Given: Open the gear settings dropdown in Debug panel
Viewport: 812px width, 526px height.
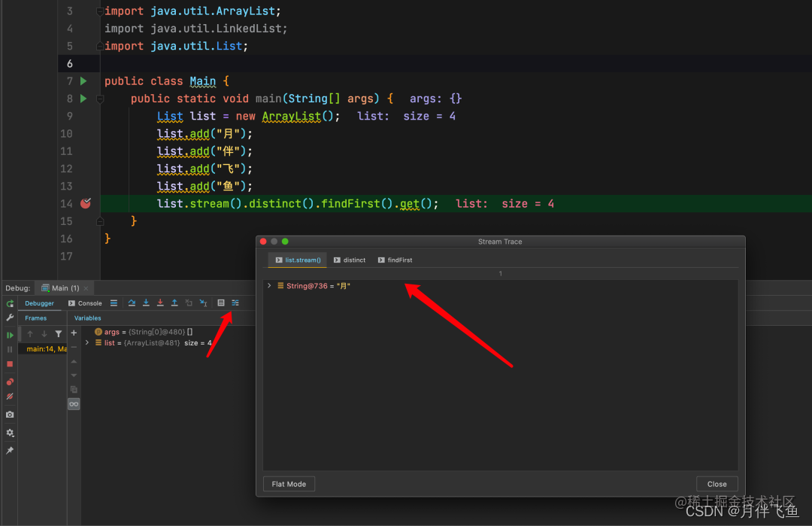Looking at the screenshot, I should [10, 433].
